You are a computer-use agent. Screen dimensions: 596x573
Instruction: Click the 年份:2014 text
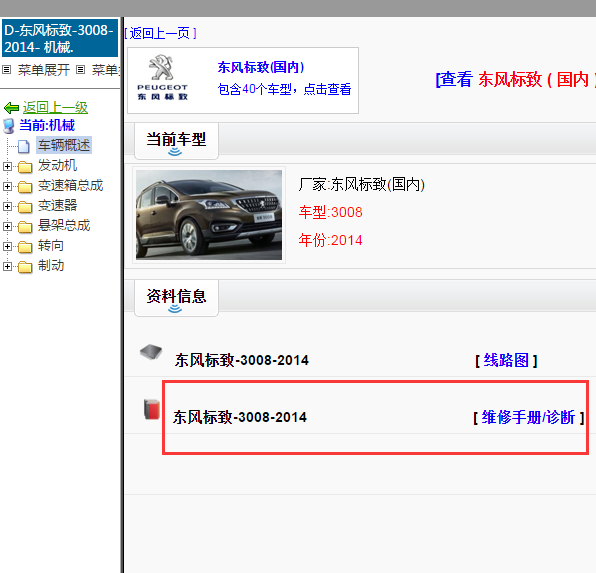pos(330,240)
